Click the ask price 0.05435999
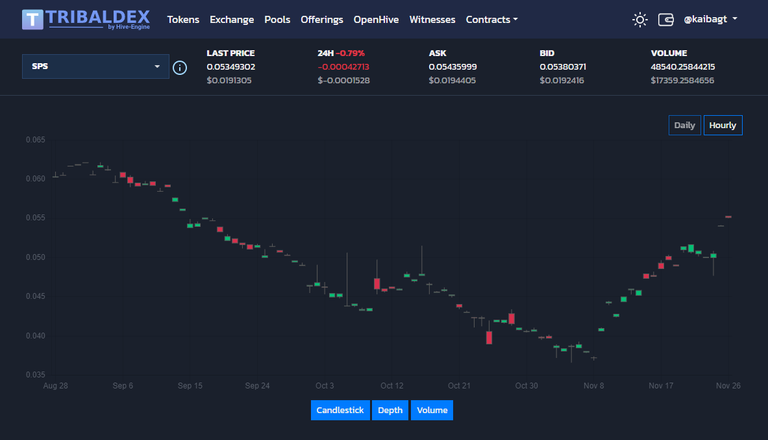Image resolution: width=768 pixels, height=440 pixels. 453,67
